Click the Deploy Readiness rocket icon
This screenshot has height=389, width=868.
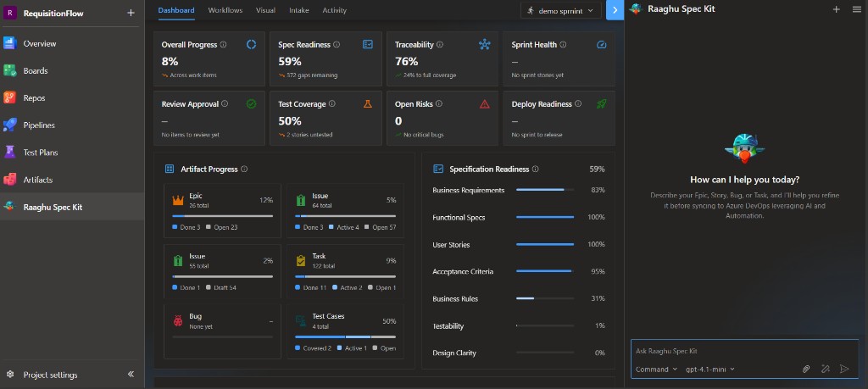602,103
